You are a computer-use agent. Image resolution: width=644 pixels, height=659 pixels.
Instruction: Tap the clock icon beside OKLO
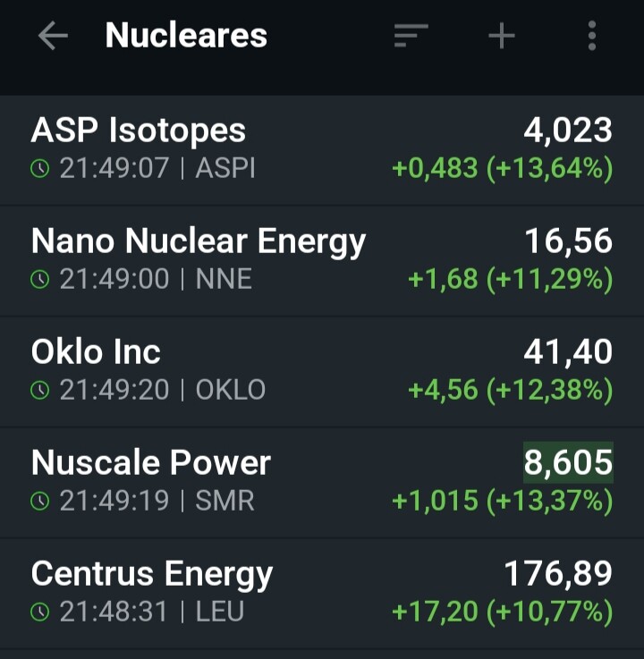tap(40, 390)
